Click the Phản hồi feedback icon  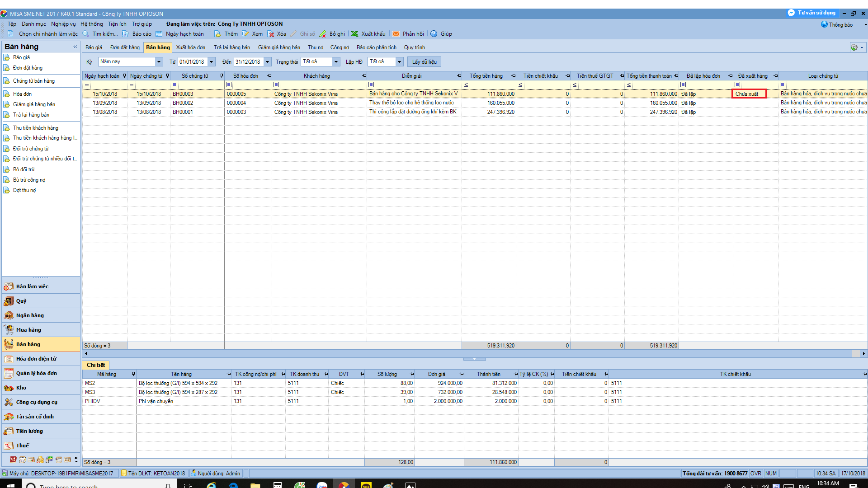[396, 34]
